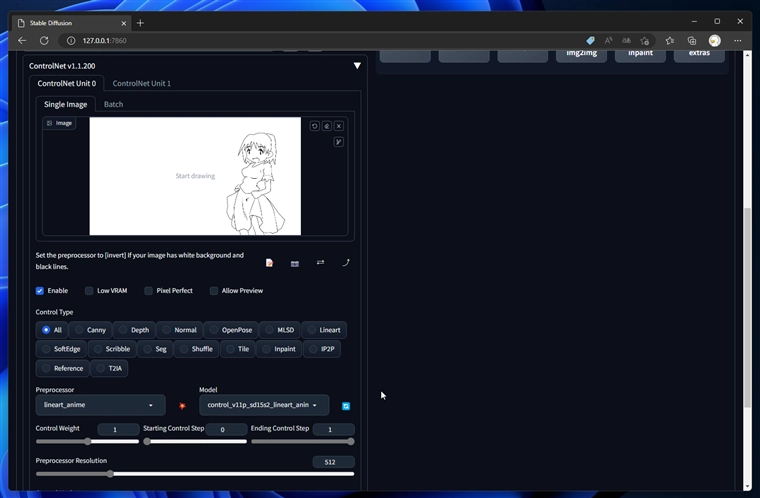Send result to extras
The image size is (760, 498).
point(699,54)
